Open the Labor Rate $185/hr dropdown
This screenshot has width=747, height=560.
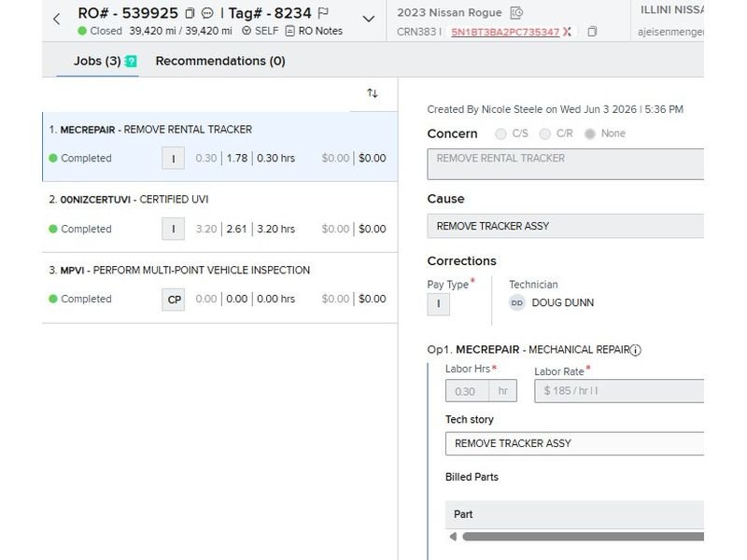pos(619,391)
